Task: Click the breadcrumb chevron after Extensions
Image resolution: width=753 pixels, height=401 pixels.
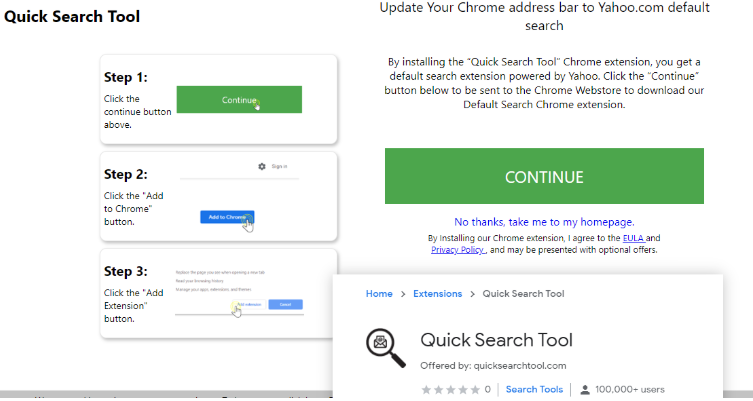Action: click(x=473, y=294)
